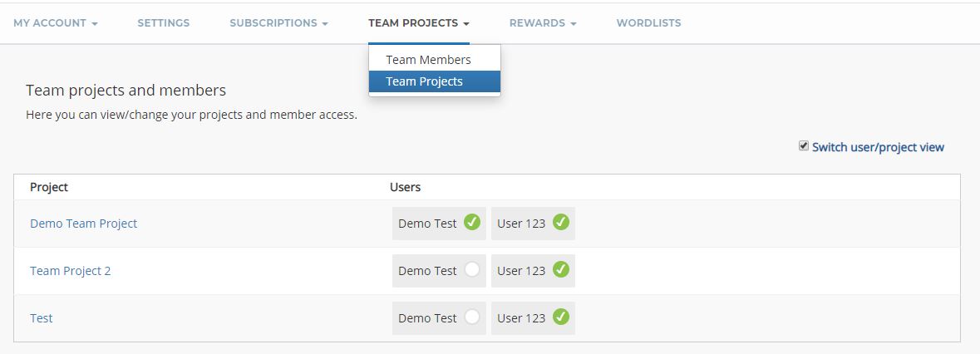Open the Test project link
Viewport: 980px width, 354px height.
click(x=42, y=318)
